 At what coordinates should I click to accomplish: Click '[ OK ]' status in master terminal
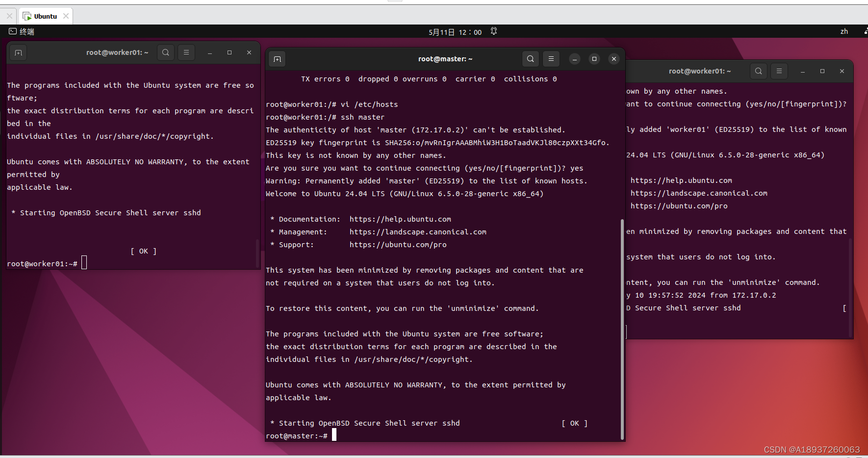(x=574, y=423)
